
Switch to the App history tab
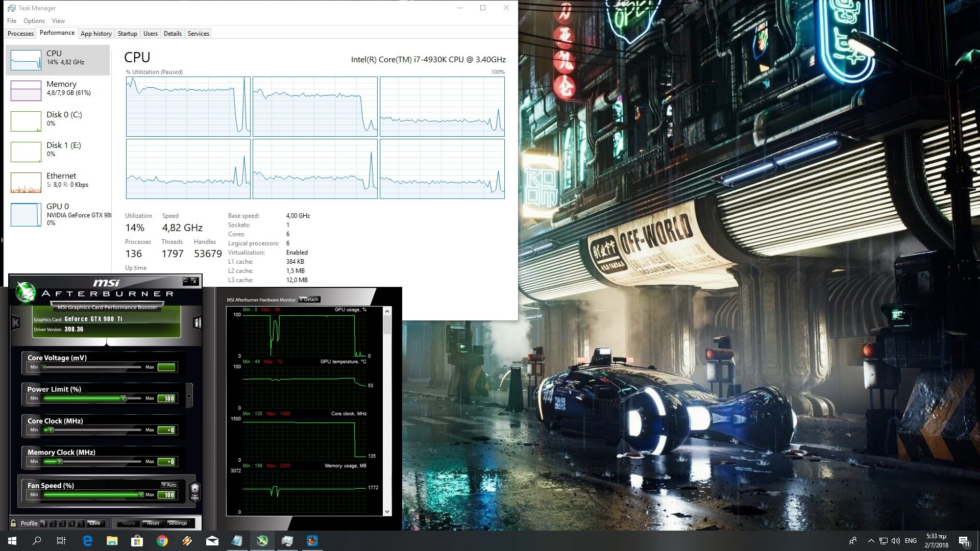(96, 34)
